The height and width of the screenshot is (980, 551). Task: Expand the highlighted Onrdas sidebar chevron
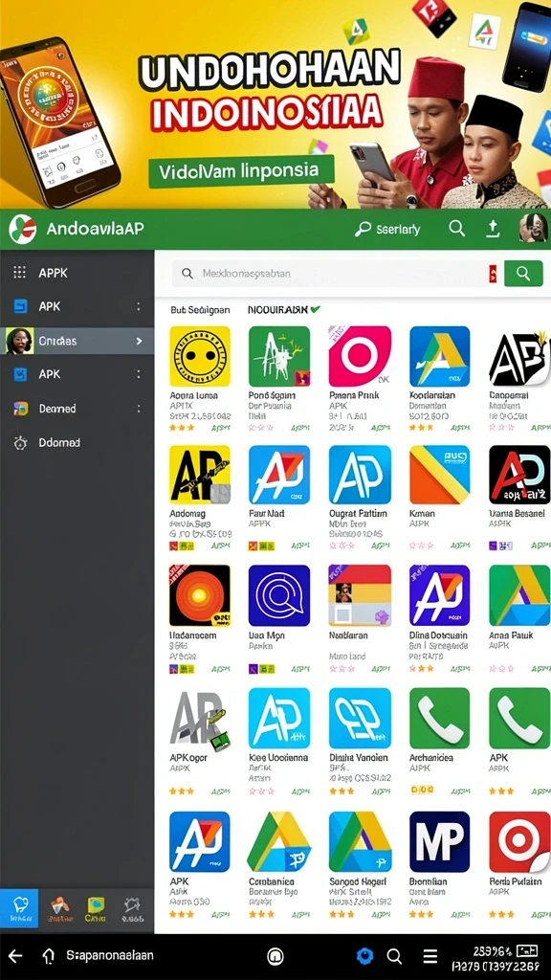point(140,342)
